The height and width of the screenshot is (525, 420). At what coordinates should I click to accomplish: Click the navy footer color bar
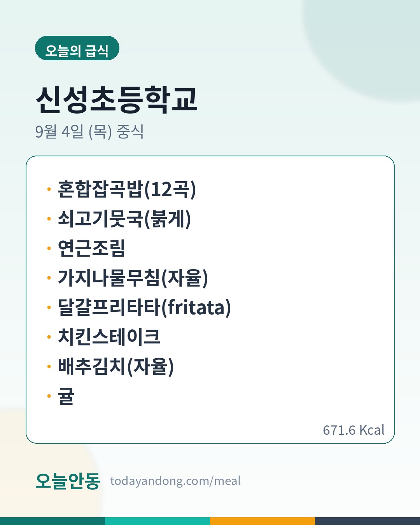(367, 521)
